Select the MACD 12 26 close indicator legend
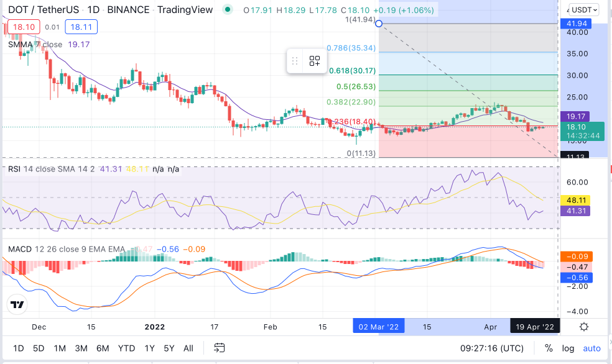The width and height of the screenshot is (612, 364). (x=67, y=249)
